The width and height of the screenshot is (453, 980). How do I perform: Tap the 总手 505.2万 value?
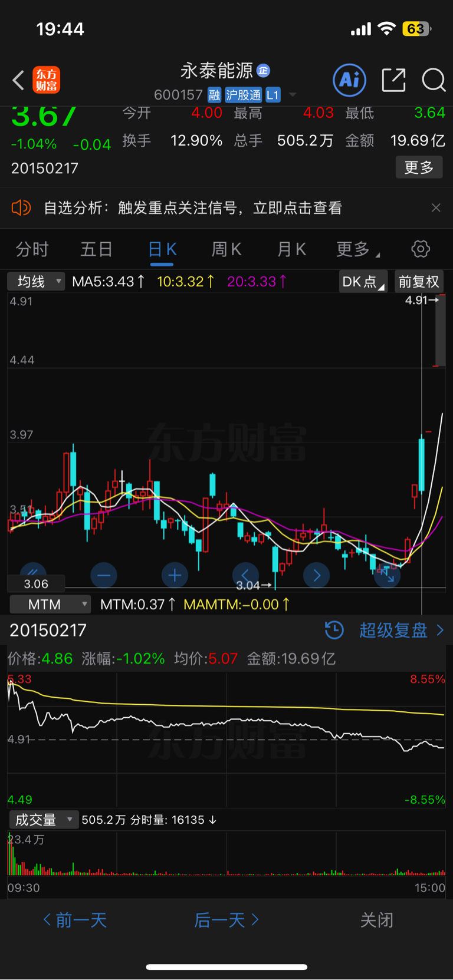[306, 141]
